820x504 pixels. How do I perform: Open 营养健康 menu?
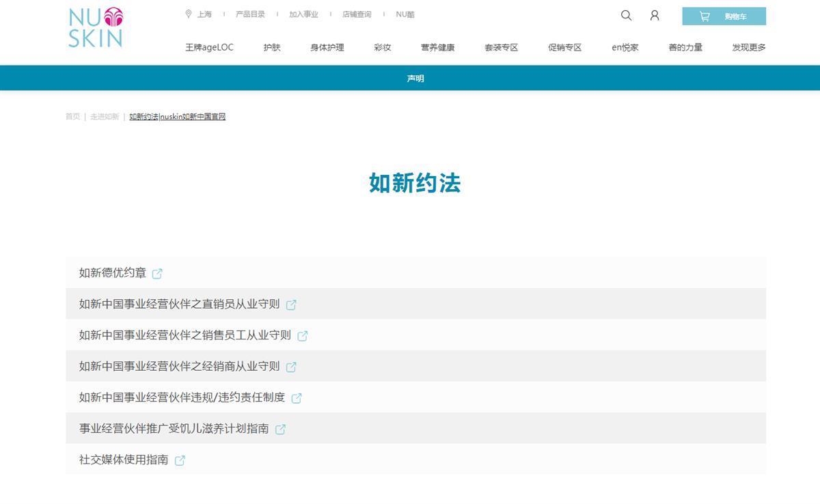[x=438, y=48]
